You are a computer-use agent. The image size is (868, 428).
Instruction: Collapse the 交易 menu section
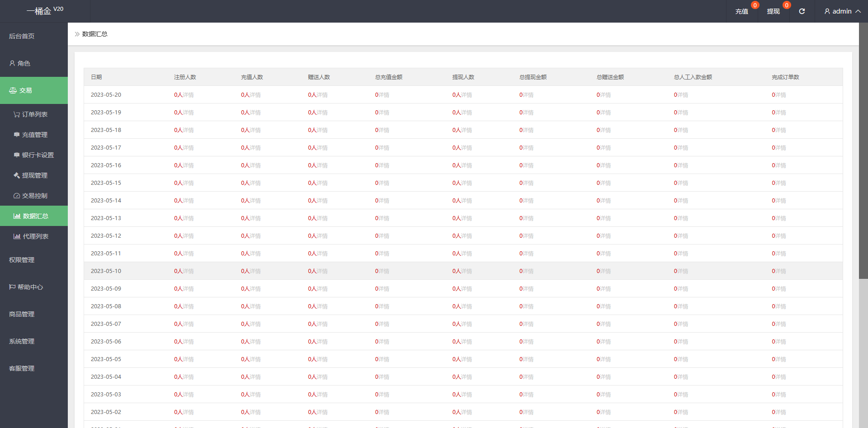coord(34,90)
